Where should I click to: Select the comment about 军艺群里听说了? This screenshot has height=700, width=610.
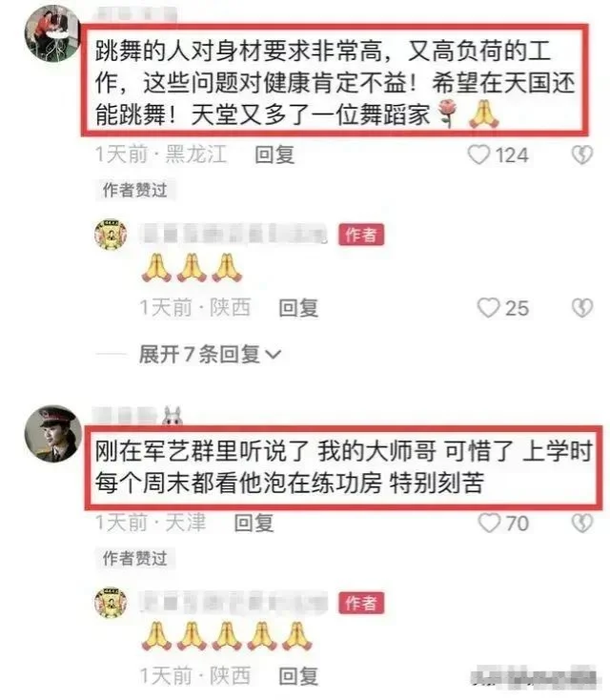pyautogui.click(x=343, y=467)
